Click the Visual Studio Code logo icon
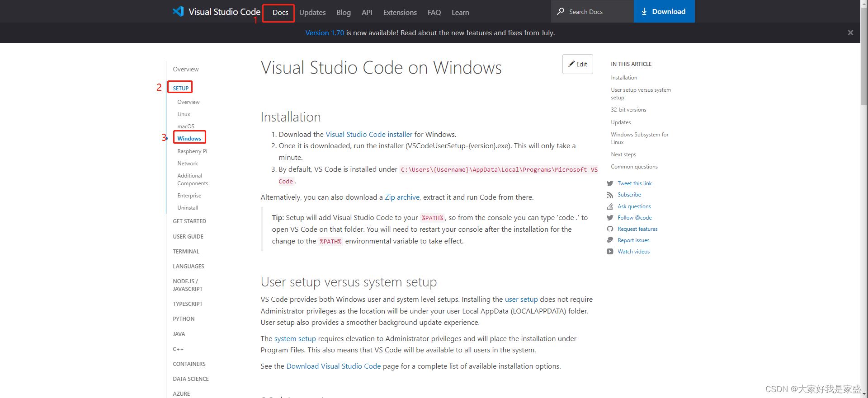Screen dimensions: 868x398 [x=178, y=11]
